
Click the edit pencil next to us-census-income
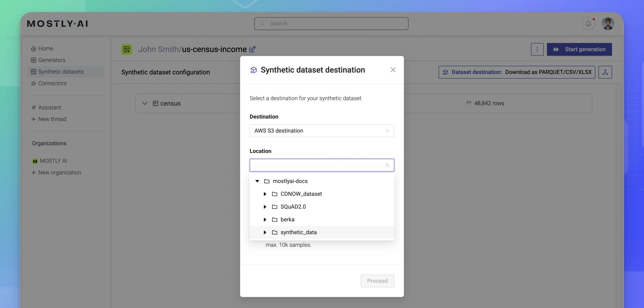pyautogui.click(x=252, y=49)
